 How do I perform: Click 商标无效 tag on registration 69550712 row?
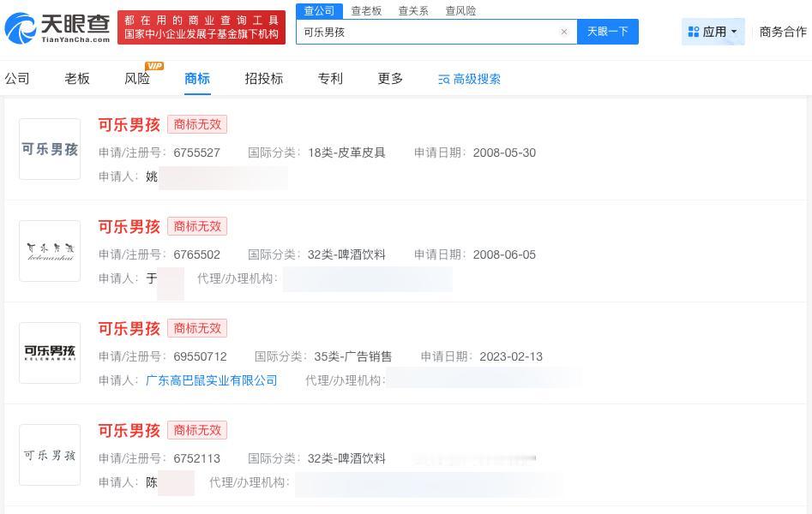click(197, 328)
